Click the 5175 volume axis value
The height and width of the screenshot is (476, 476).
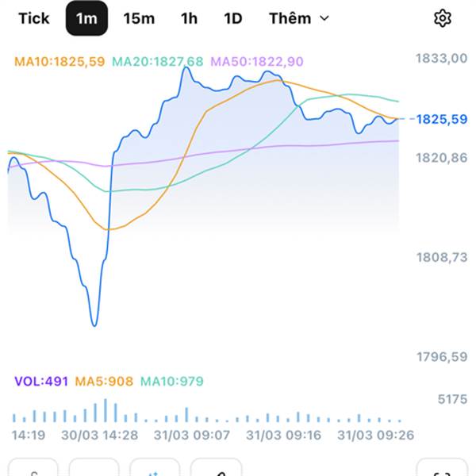pyautogui.click(x=453, y=399)
